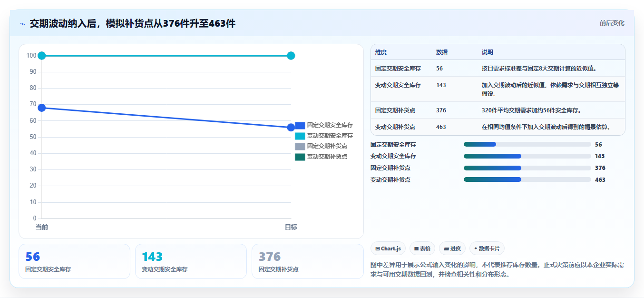
Task: Click the 固定交期补货点 progress bar
Action: (527, 168)
